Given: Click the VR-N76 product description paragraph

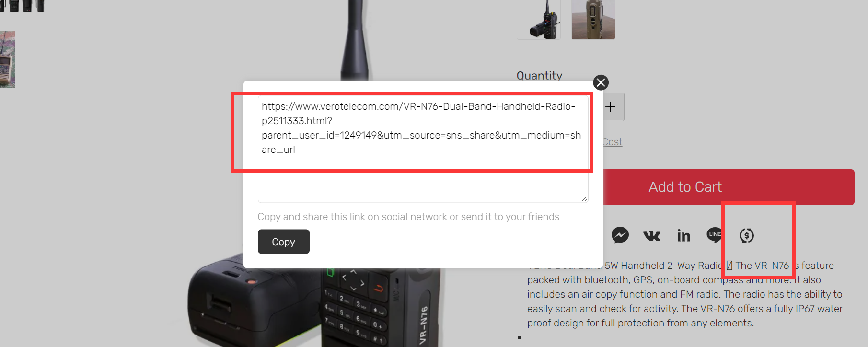Looking at the screenshot, I should pos(685,294).
